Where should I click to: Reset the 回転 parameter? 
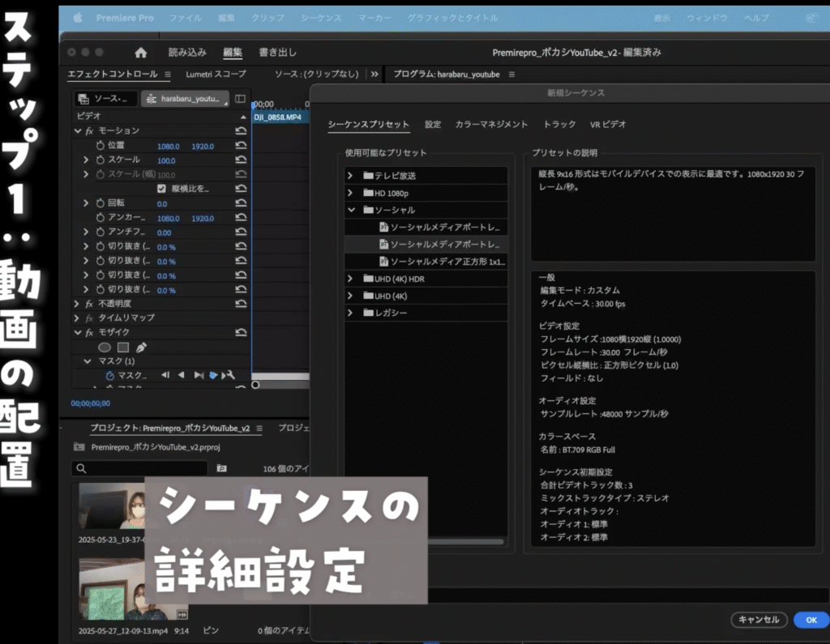241,203
